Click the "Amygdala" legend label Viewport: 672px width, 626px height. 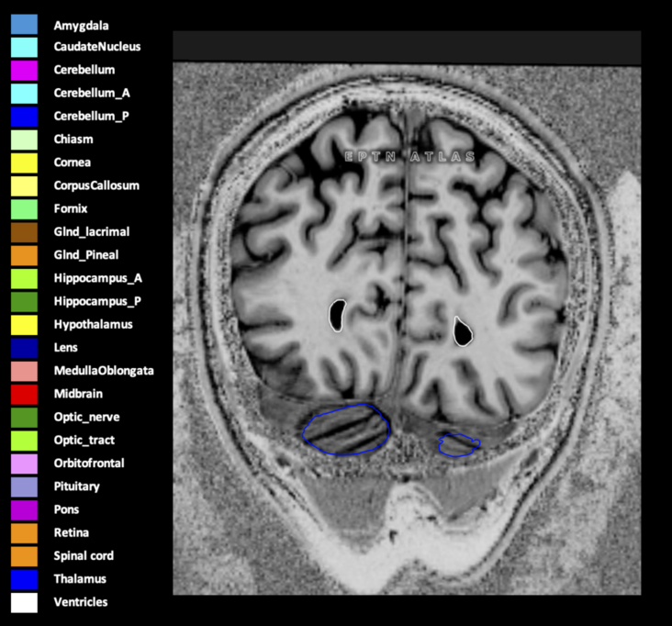[81, 26]
